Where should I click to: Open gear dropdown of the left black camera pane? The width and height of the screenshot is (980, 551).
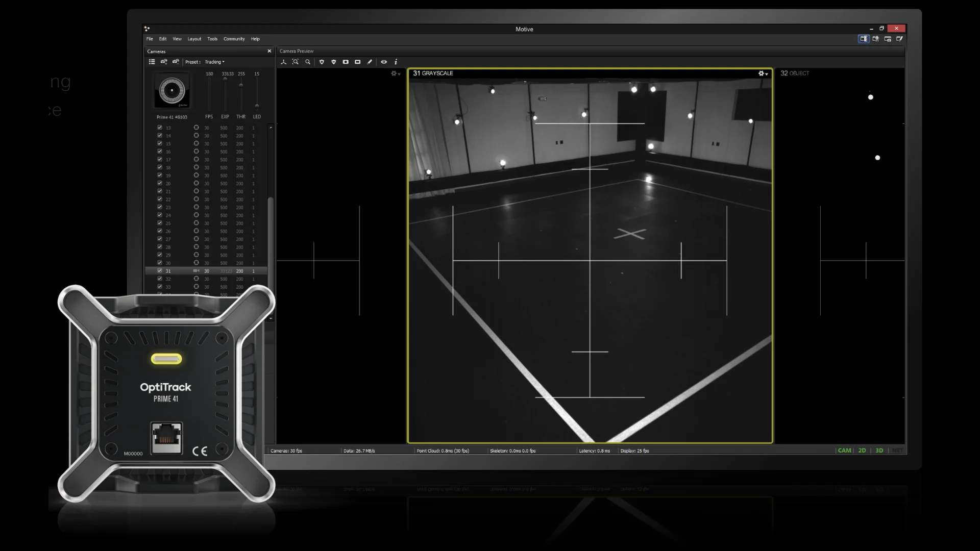(x=396, y=73)
